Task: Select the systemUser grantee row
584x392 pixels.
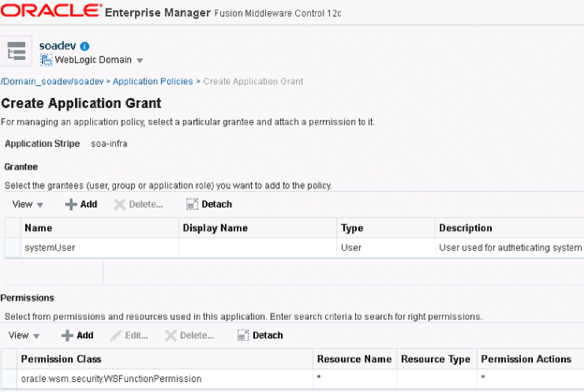Action: click(50, 248)
